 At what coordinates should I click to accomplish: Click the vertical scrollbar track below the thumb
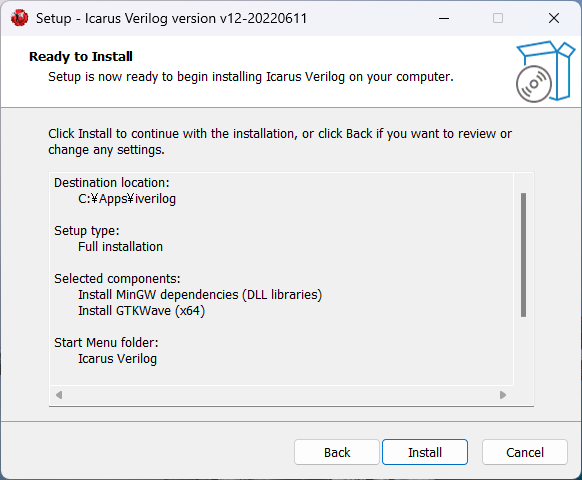pos(523,351)
